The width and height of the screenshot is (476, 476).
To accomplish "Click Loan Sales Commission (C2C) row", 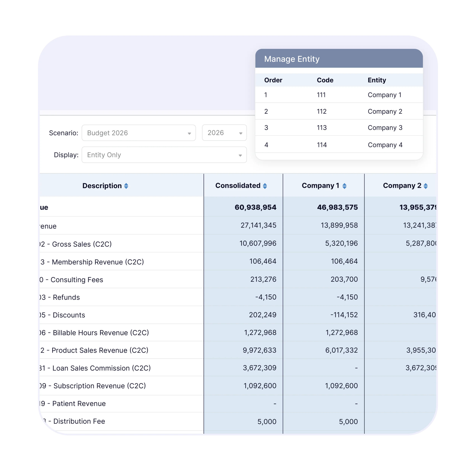I will click(x=101, y=368).
